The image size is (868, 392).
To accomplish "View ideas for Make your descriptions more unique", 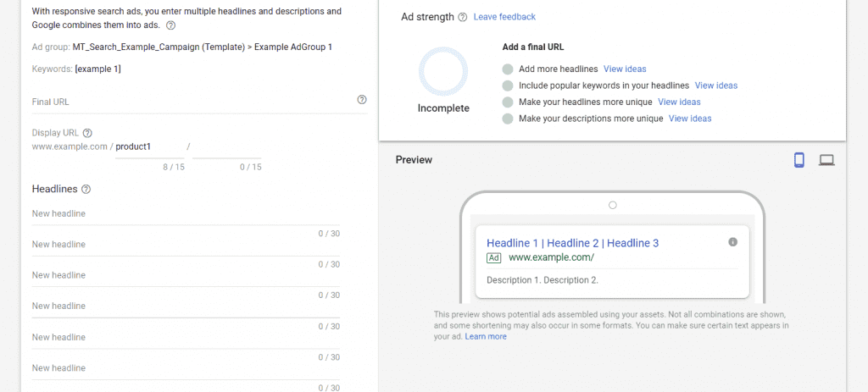I will (690, 119).
